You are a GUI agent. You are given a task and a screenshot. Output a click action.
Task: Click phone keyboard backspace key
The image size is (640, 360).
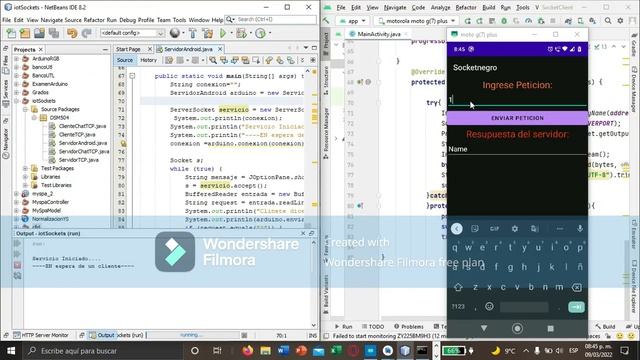tap(577, 287)
